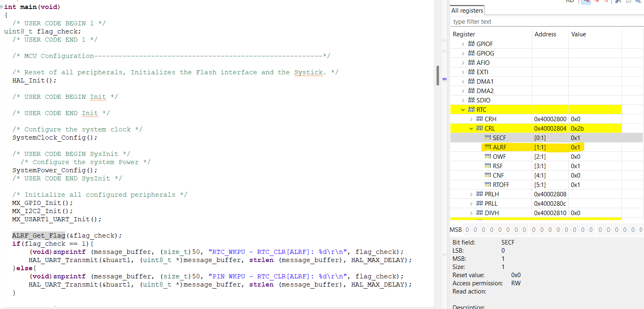Image resolution: width=644 pixels, height=309 pixels.
Task: Click the Register column header
Action: point(491,34)
